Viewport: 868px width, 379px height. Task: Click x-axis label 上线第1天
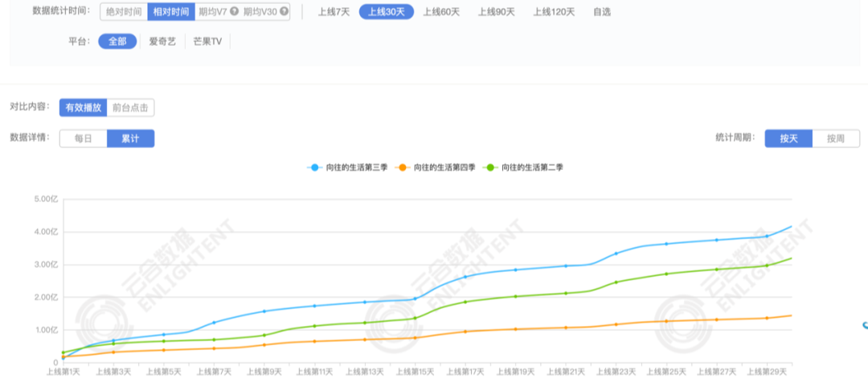click(x=63, y=371)
